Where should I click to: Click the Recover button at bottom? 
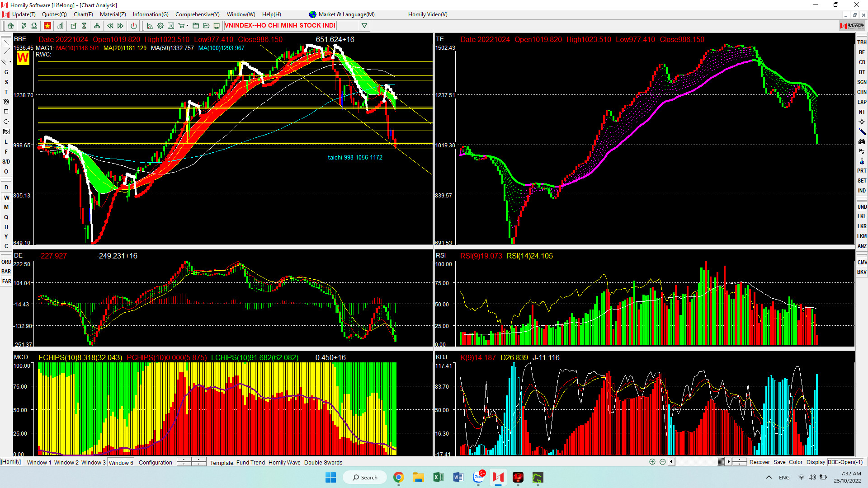759,462
